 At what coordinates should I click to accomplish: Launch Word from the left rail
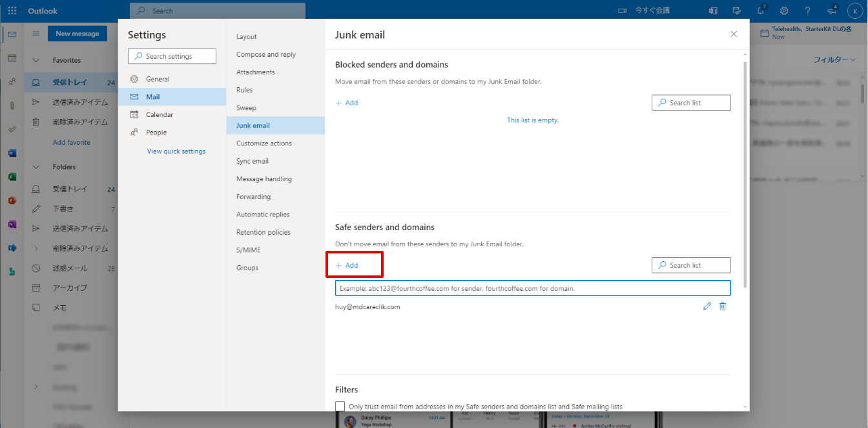coord(12,153)
